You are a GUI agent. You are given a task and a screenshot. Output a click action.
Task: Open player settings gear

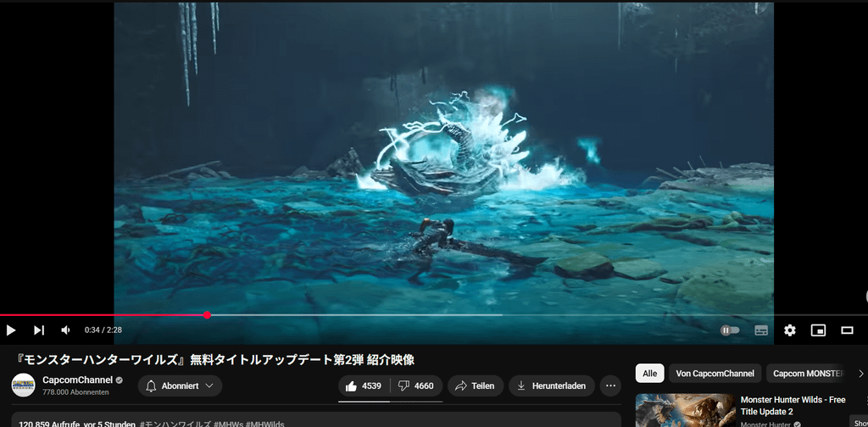(790, 330)
